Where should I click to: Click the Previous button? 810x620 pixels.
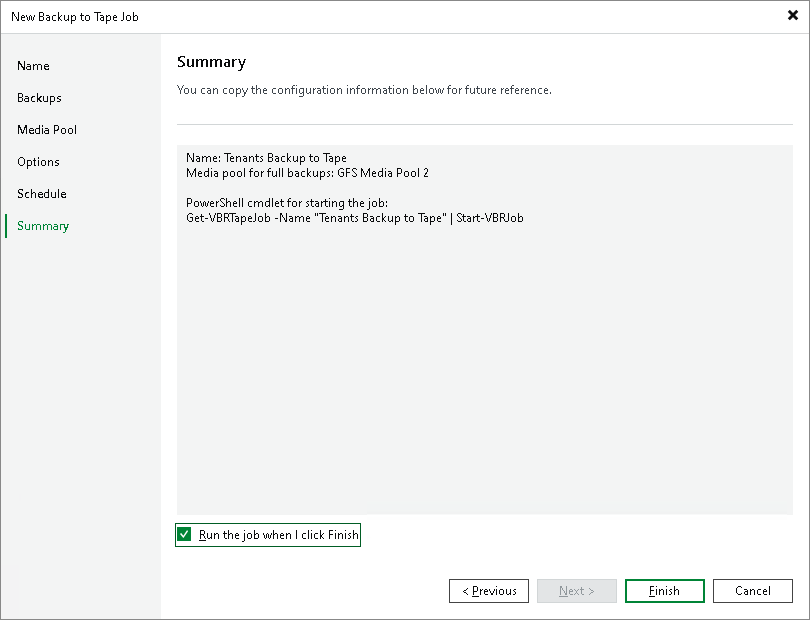(489, 590)
